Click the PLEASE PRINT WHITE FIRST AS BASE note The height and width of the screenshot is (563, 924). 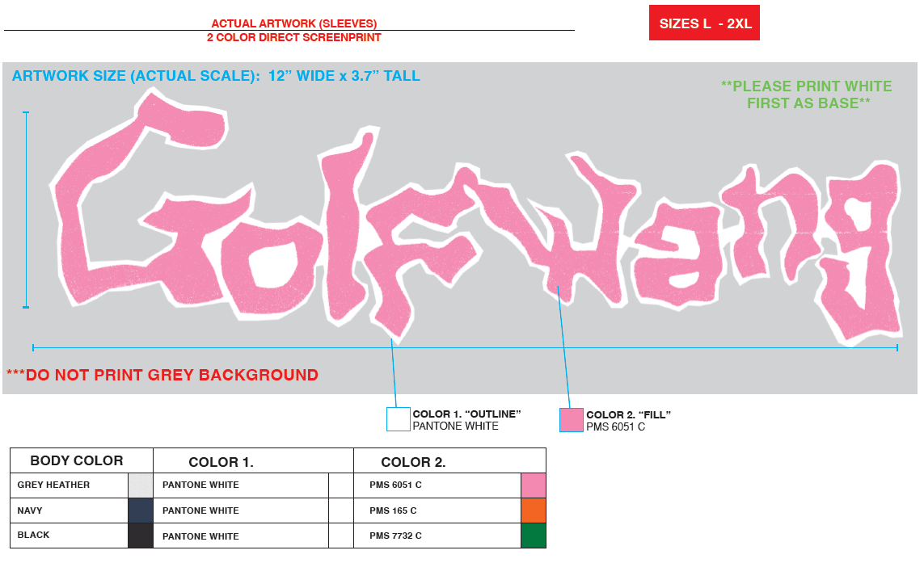pyautogui.click(x=807, y=95)
